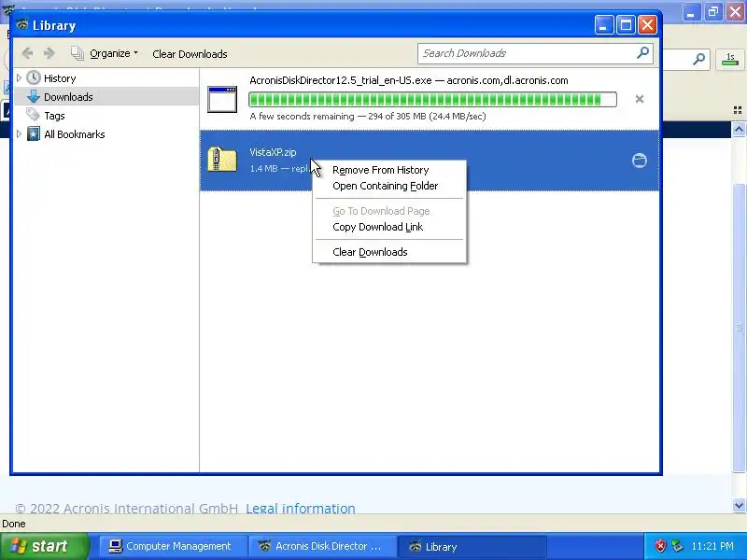The image size is (747, 560).
Task: Open the Legal information link on the Acronis page
Action: (x=300, y=509)
